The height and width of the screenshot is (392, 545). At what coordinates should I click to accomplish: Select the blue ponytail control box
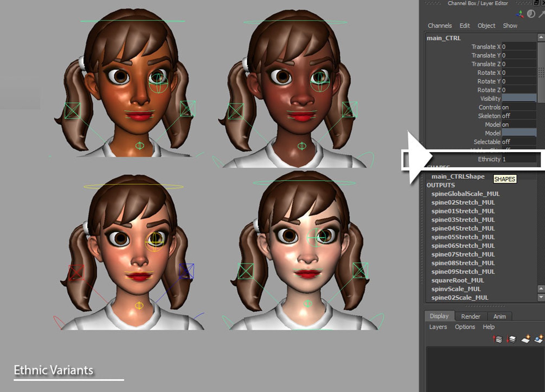(186, 271)
